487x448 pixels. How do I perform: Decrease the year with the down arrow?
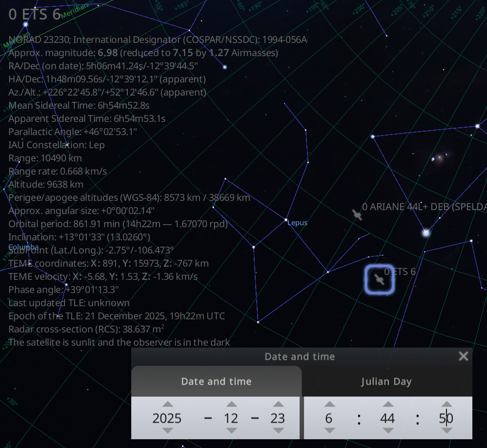click(x=167, y=431)
